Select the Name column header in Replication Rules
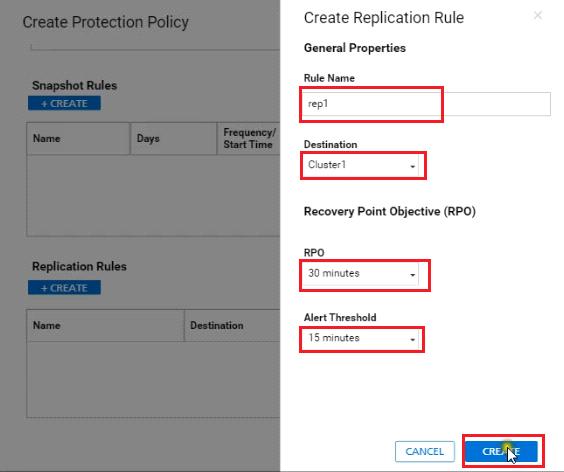 [x=105, y=326]
